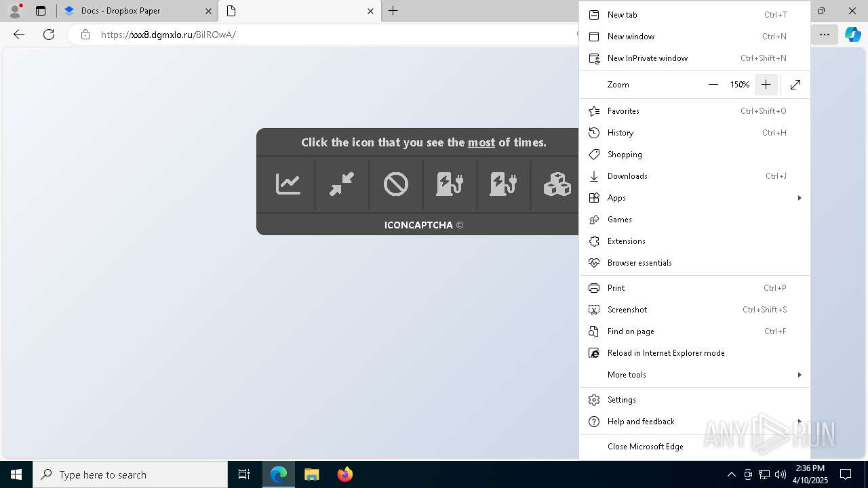Open Shopping from the menu
The height and width of the screenshot is (488, 868).
click(694, 155)
